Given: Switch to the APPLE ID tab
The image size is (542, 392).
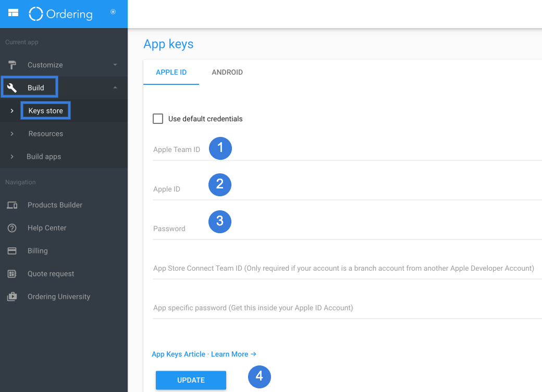Looking at the screenshot, I should coord(171,72).
